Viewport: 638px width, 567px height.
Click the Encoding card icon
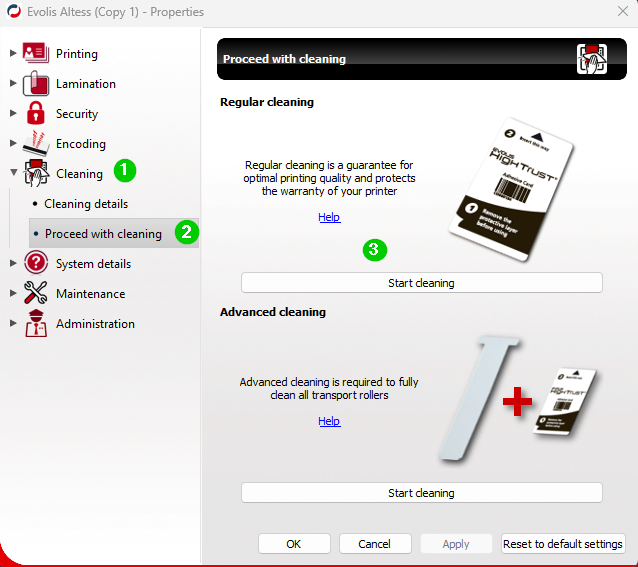(36, 143)
